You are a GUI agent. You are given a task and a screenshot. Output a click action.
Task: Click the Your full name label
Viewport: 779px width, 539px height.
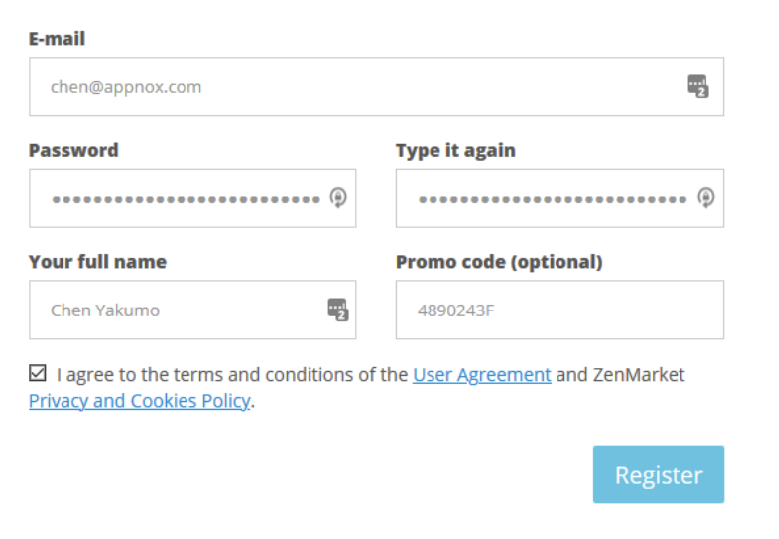(x=98, y=262)
